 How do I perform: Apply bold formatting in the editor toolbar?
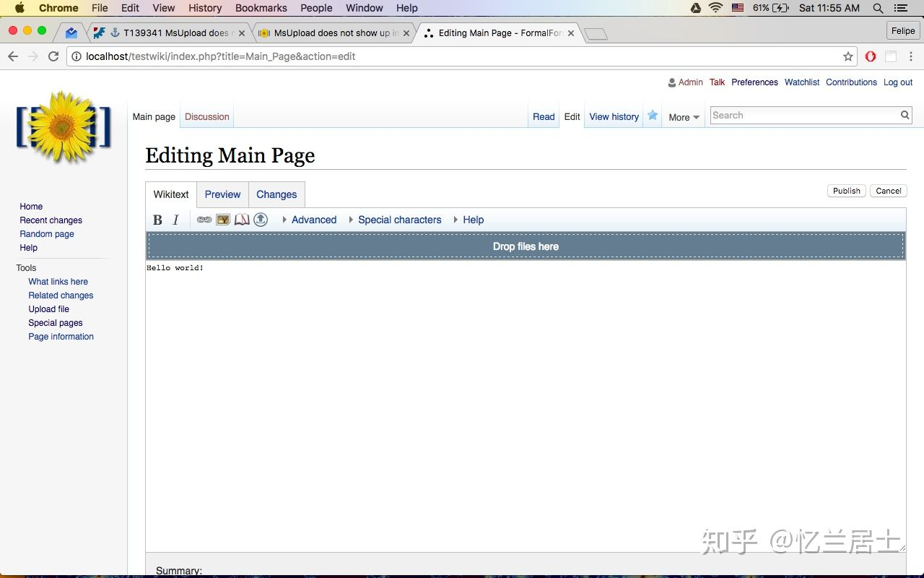(157, 220)
